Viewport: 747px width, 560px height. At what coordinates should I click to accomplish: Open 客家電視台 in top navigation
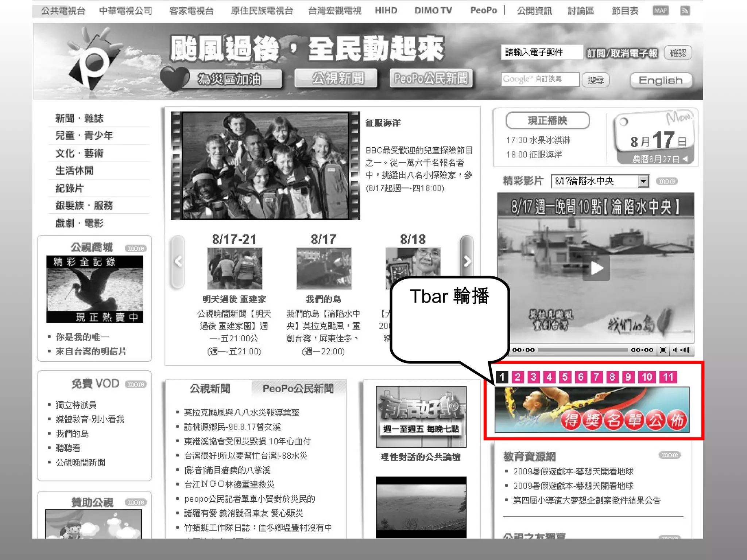pos(191,11)
